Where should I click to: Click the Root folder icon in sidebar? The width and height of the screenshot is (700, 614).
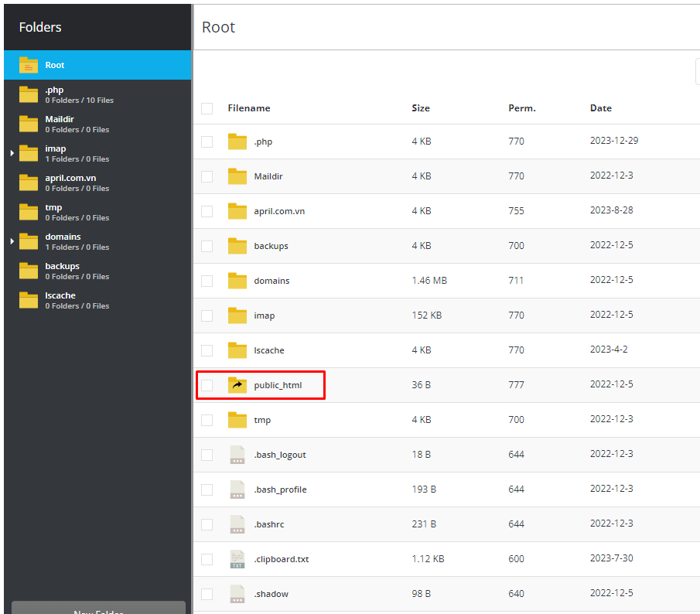pos(29,65)
